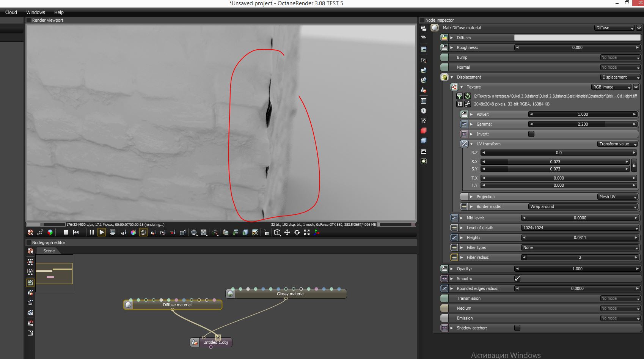Click the Diffuse color swatch bar
The image size is (644, 359).
pyautogui.click(x=577, y=38)
